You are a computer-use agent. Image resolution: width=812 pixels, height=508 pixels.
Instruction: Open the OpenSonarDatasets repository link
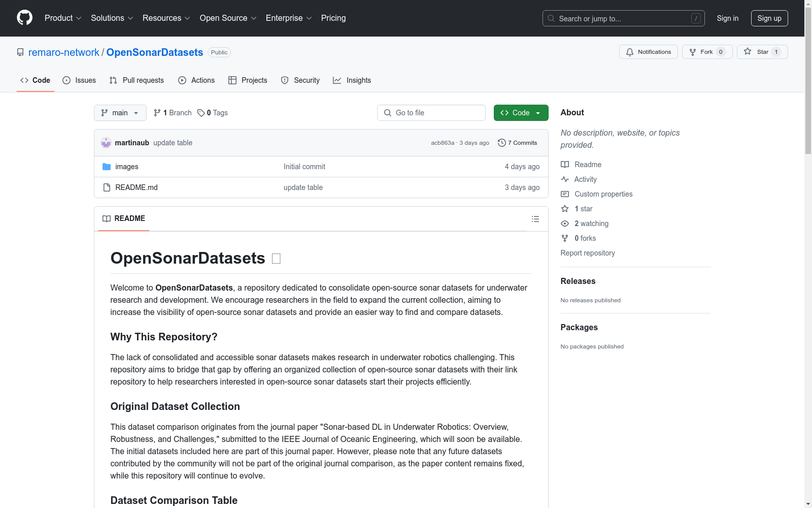(155, 52)
